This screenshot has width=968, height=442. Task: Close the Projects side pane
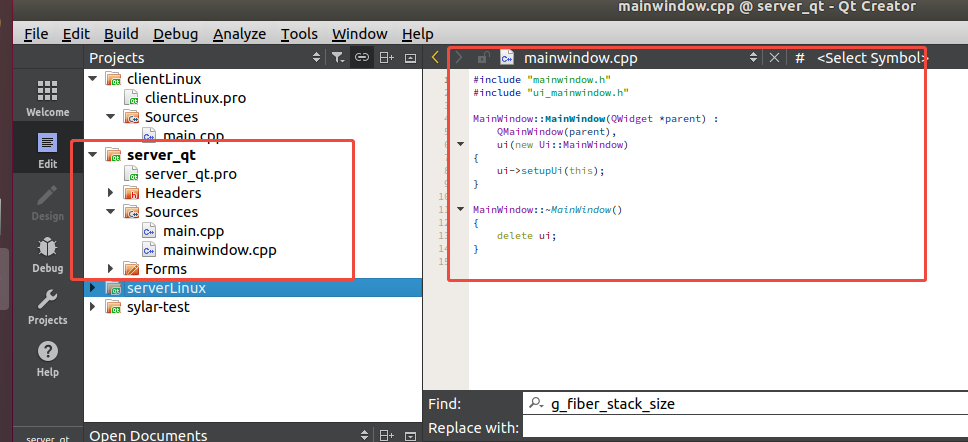pos(411,57)
